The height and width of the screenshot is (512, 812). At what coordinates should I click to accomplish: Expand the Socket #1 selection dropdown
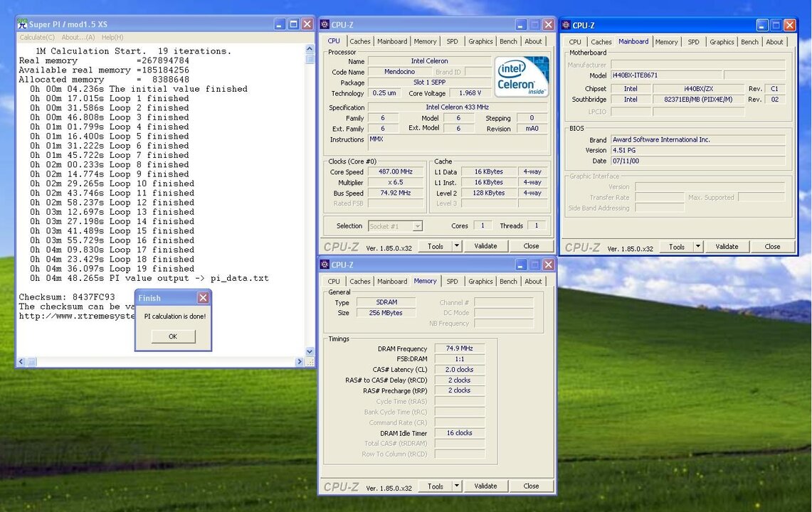(418, 226)
